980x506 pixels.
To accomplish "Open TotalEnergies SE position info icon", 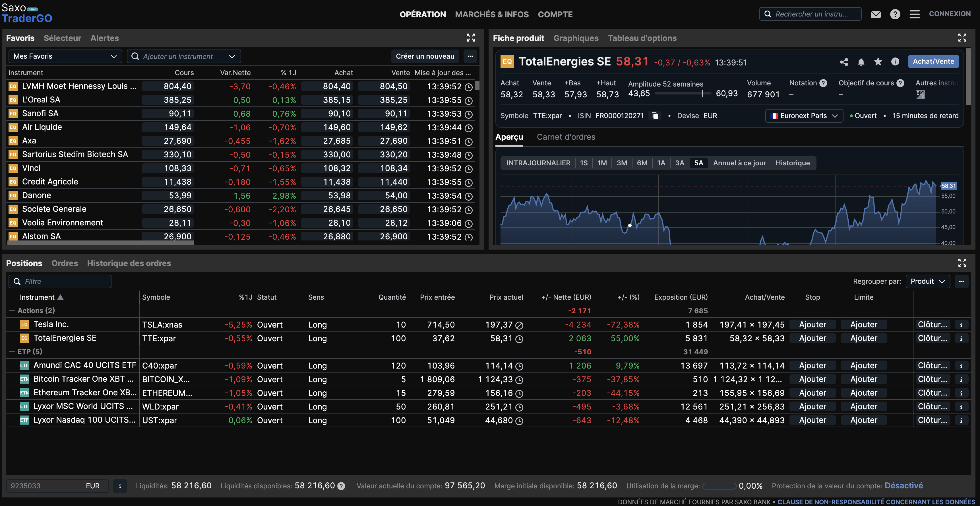I will (x=961, y=338).
